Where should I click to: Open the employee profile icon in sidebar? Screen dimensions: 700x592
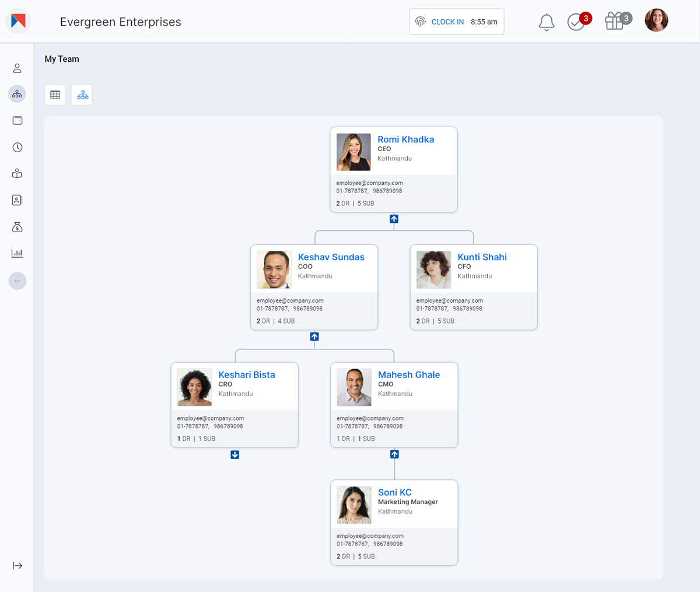17,68
